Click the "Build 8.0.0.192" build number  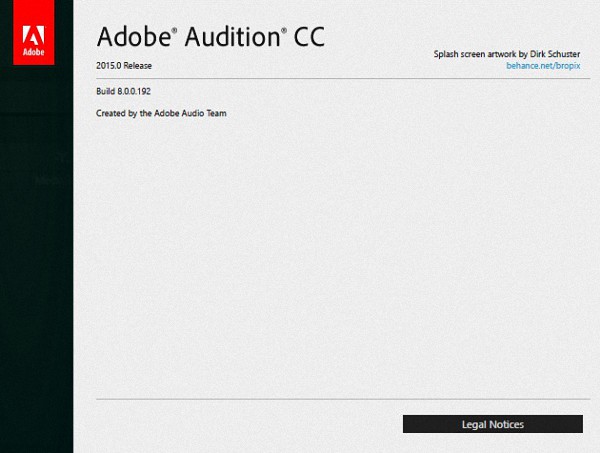click(123, 91)
